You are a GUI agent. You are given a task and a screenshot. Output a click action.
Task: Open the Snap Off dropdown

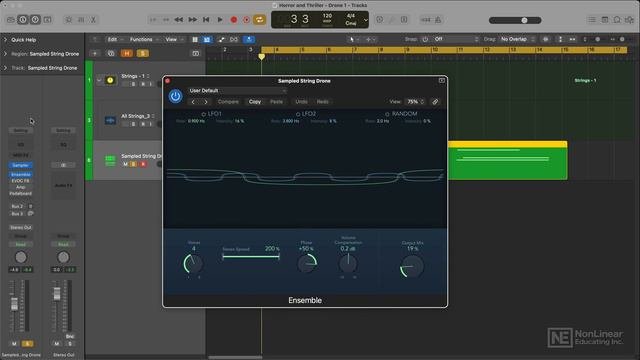456,39
